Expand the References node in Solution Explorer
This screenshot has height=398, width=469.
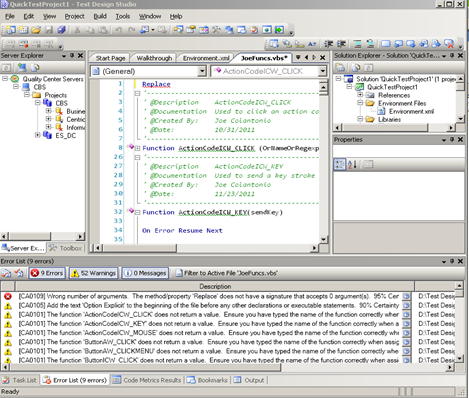pos(360,95)
